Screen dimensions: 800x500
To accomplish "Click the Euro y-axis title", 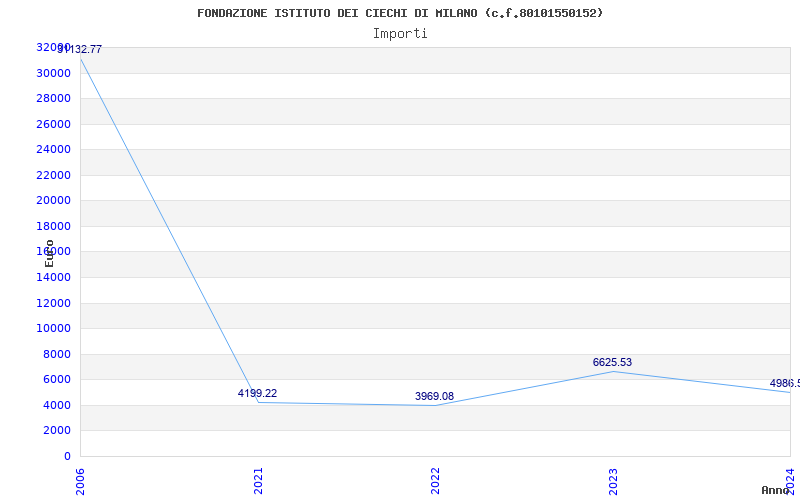I will point(49,253).
